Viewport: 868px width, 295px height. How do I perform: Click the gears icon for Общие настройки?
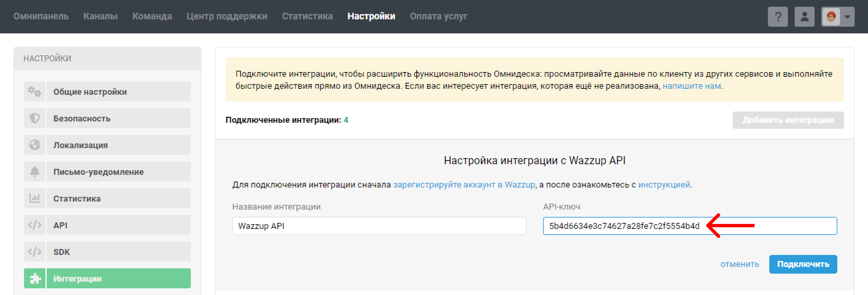pyautogui.click(x=34, y=91)
